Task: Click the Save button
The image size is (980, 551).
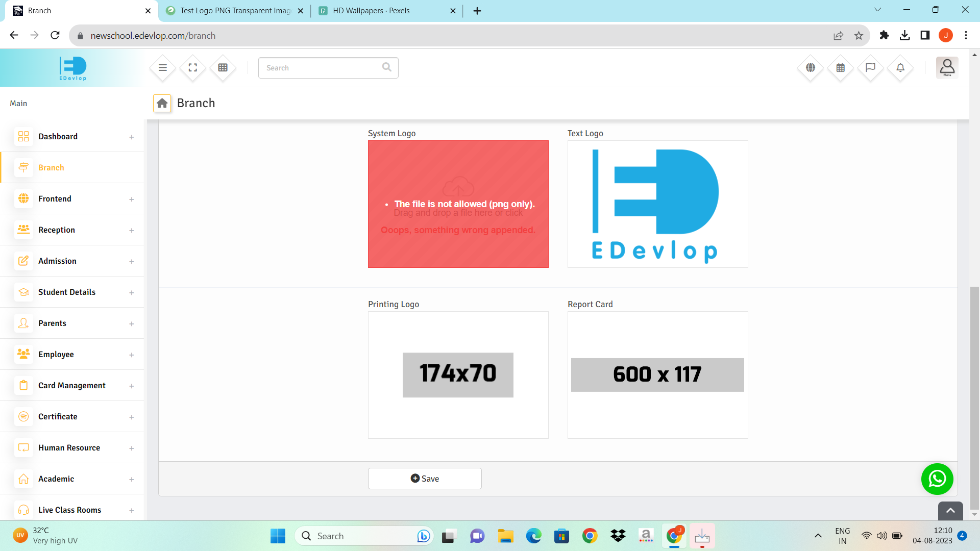Action: (425, 479)
